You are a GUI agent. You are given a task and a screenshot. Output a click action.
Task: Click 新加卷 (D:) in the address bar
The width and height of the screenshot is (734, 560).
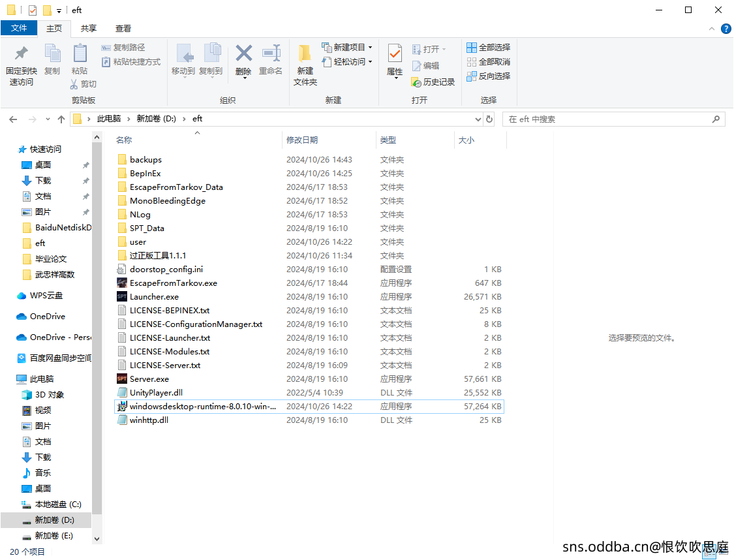[x=157, y=119]
